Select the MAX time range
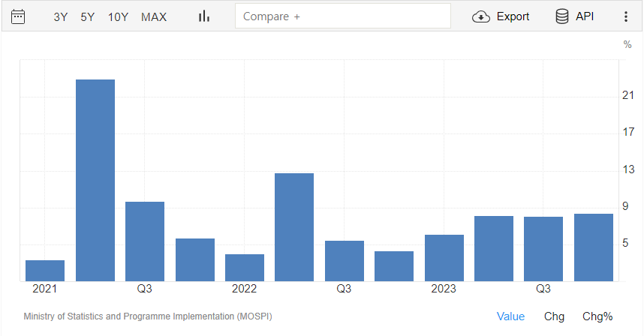644x336 pixels. (154, 16)
